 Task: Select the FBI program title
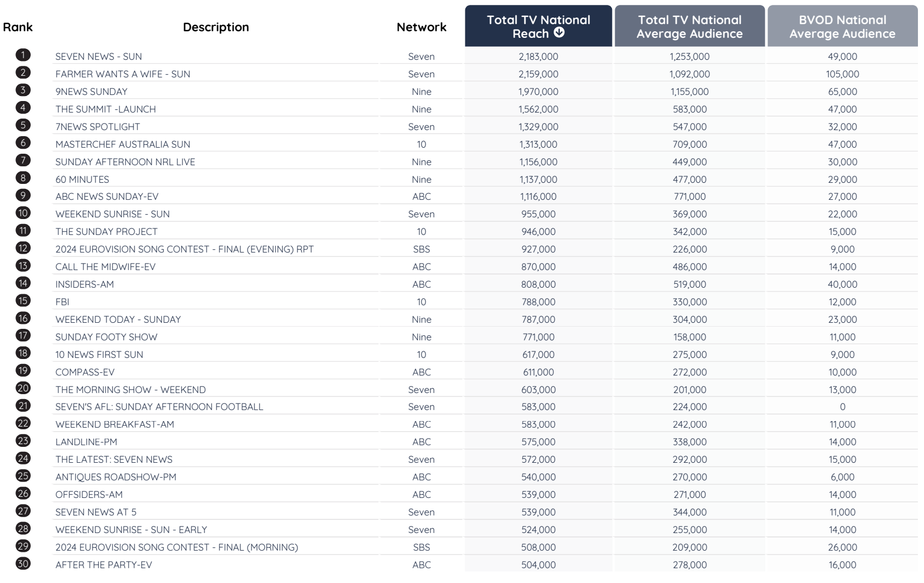point(62,302)
